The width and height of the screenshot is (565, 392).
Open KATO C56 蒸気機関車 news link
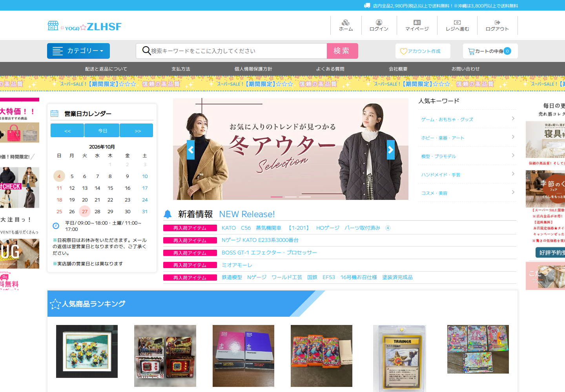pos(306,228)
